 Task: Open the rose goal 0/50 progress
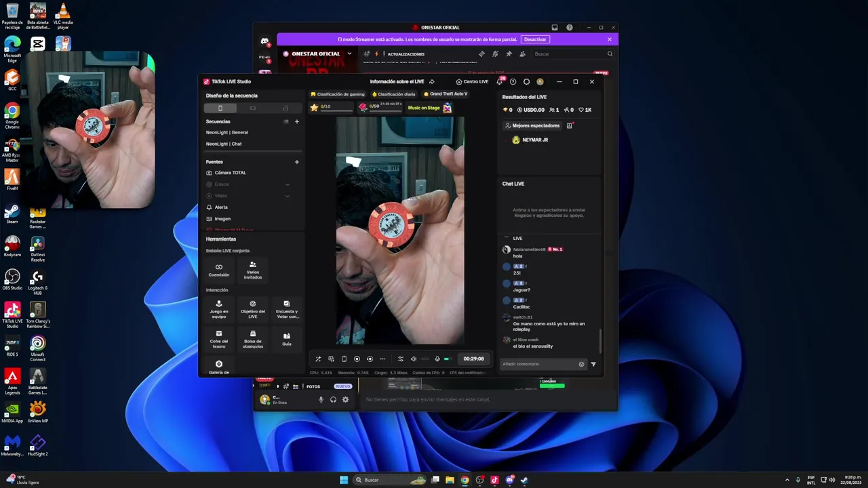[x=380, y=107]
